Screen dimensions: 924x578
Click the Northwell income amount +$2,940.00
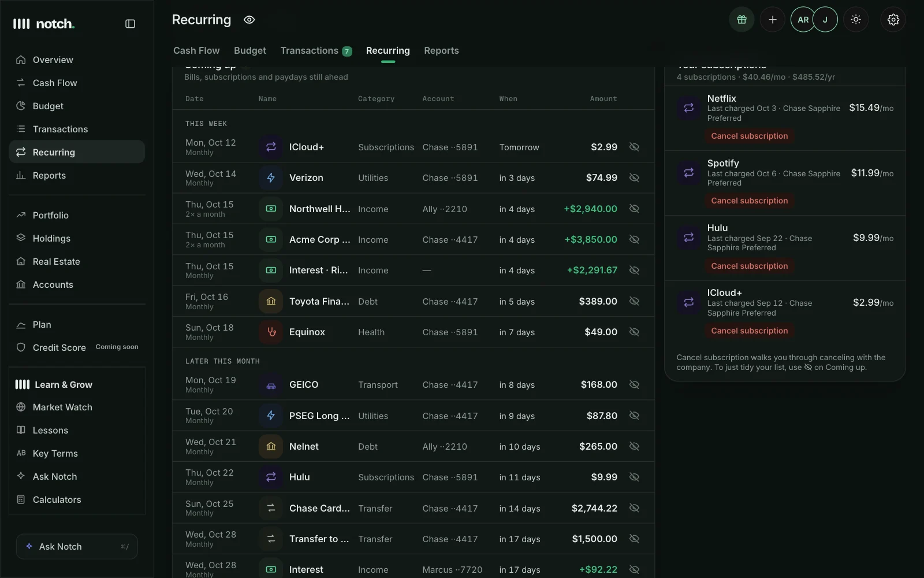[590, 209]
